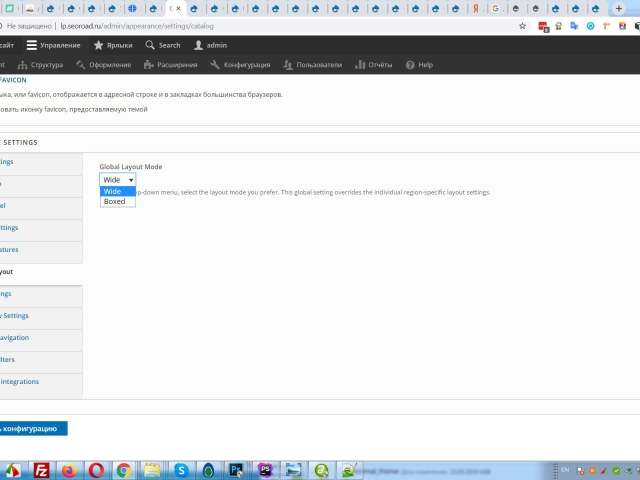Viewport: 640px width, 480px height.
Task: Bookmark page with star icon
Action: coord(522,26)
